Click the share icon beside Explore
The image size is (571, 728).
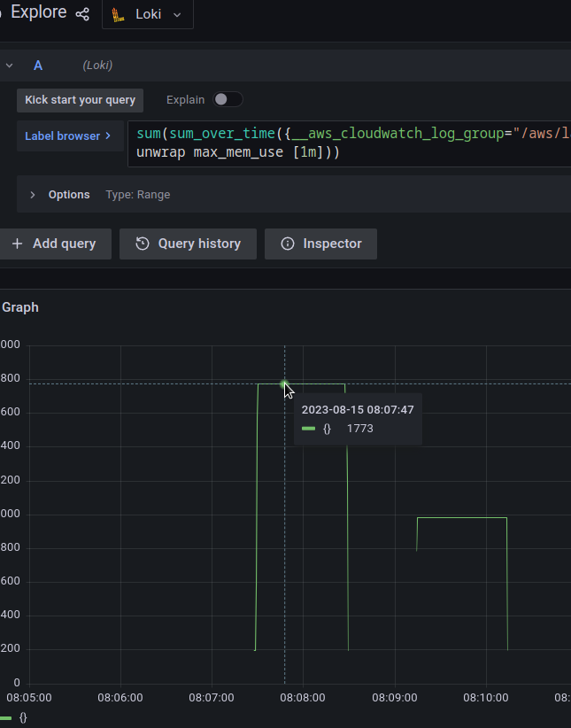82,14
